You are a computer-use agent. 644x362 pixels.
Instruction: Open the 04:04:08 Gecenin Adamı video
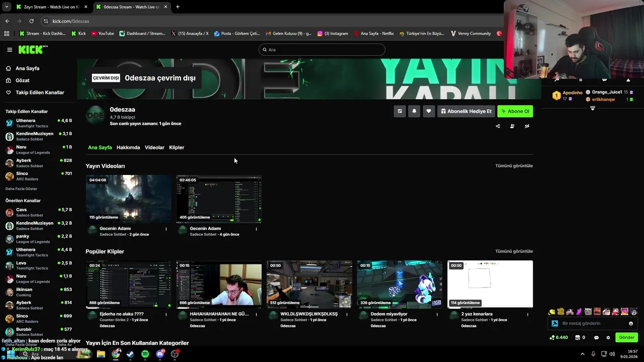pos(128,199)
